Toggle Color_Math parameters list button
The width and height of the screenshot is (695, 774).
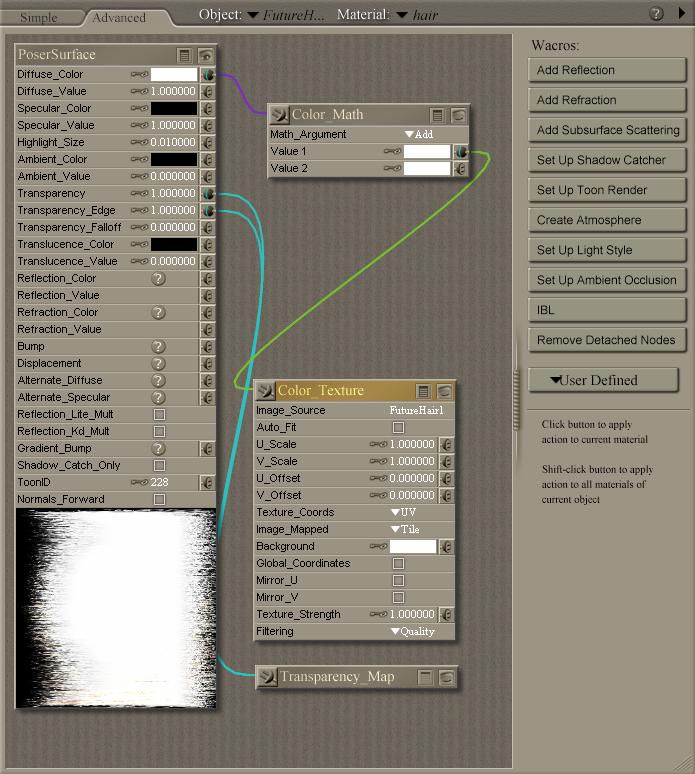click(x=437, y=116)
